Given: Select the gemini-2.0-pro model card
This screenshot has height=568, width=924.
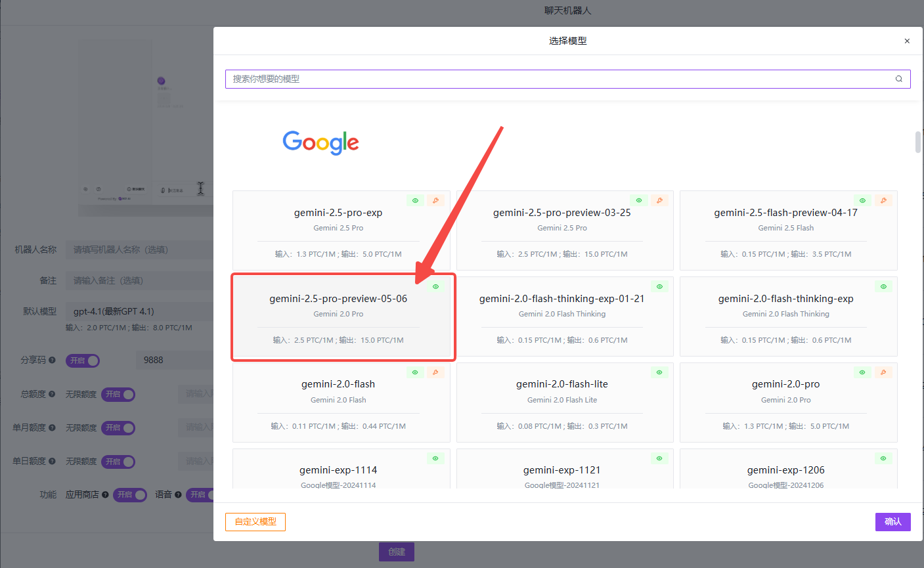Looking at the screenshot, I should (x=789, y=403).
